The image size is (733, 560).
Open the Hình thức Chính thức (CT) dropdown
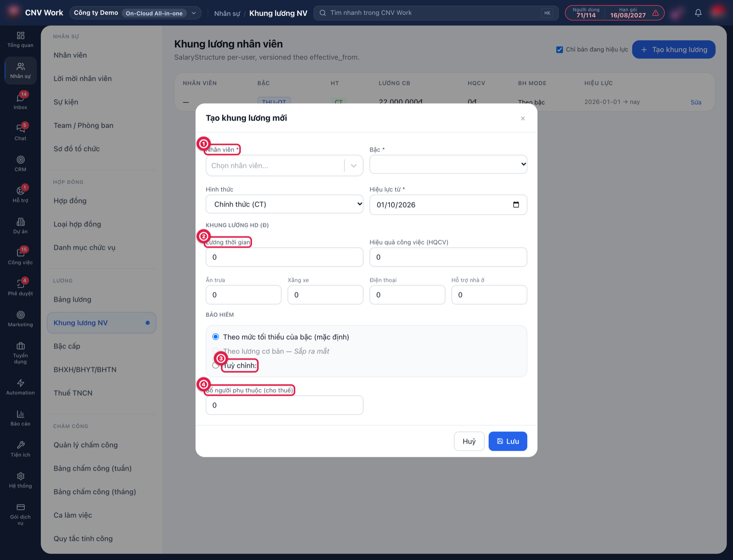pos(284,204)
